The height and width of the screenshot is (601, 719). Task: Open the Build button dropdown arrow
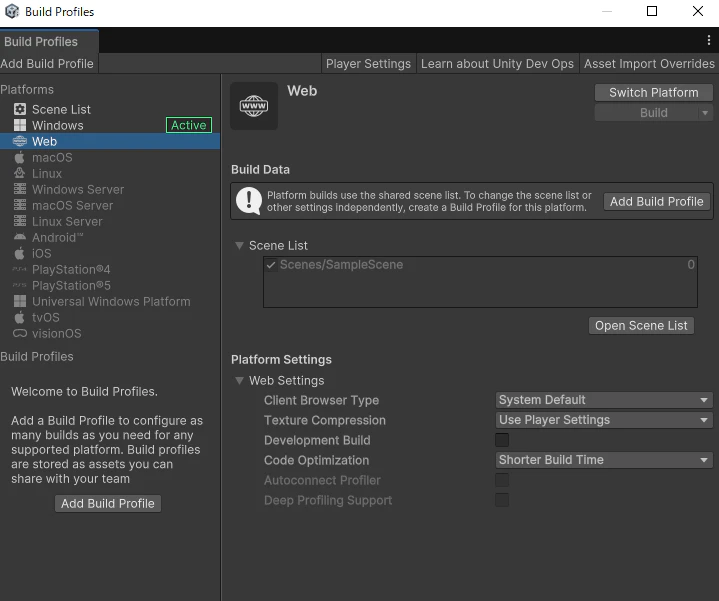[x=705, y=113]
